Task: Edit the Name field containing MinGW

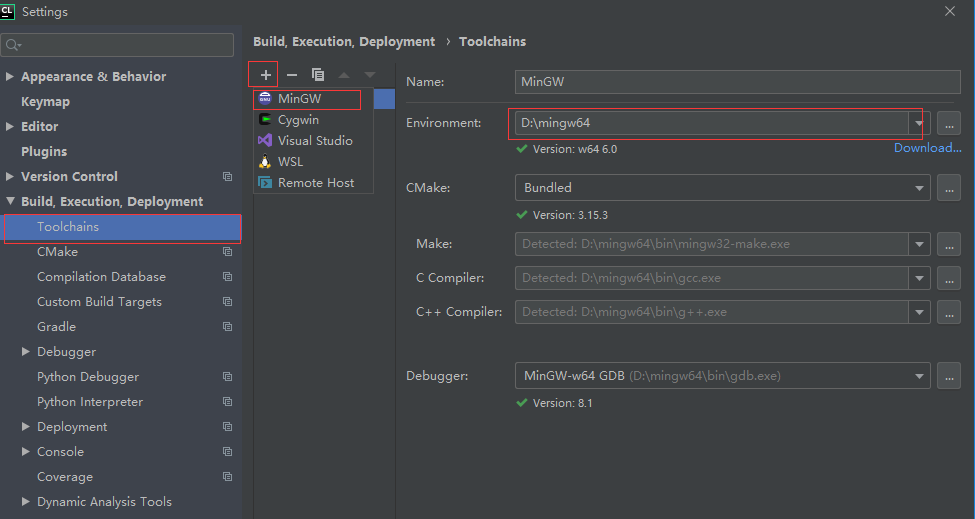Action: click(737, 82)
